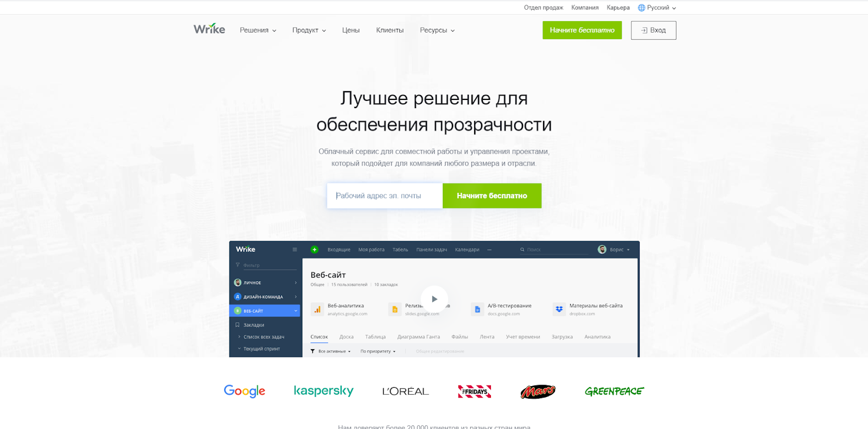Open the Календари tab
Image resolution: width=868 pixels, height=429 pixels.
(x=467, y=250)
